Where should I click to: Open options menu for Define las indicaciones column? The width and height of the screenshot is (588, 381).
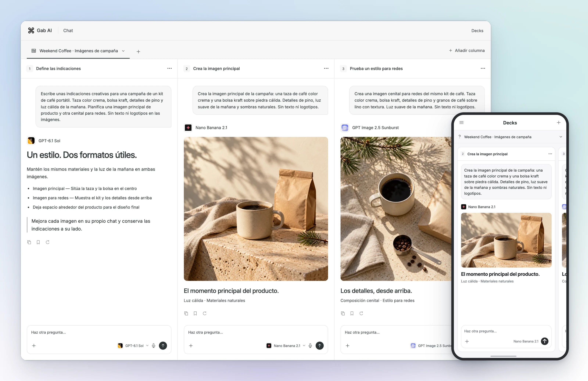coord(169,68)
